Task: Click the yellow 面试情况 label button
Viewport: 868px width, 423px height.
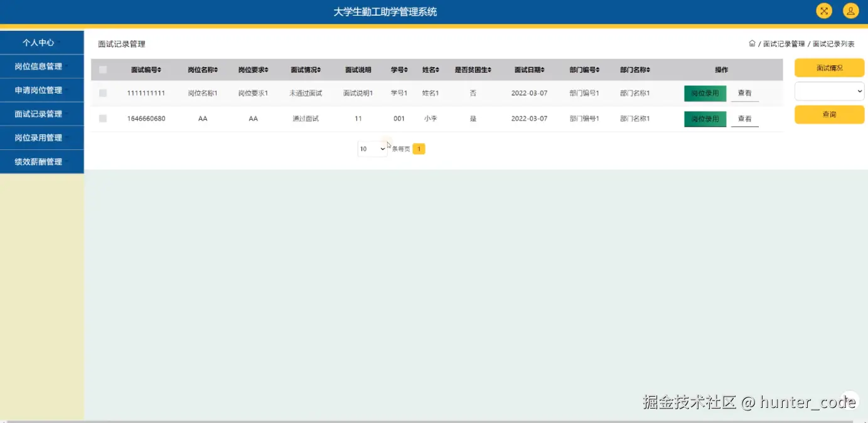Action: (x=829, y=68)
